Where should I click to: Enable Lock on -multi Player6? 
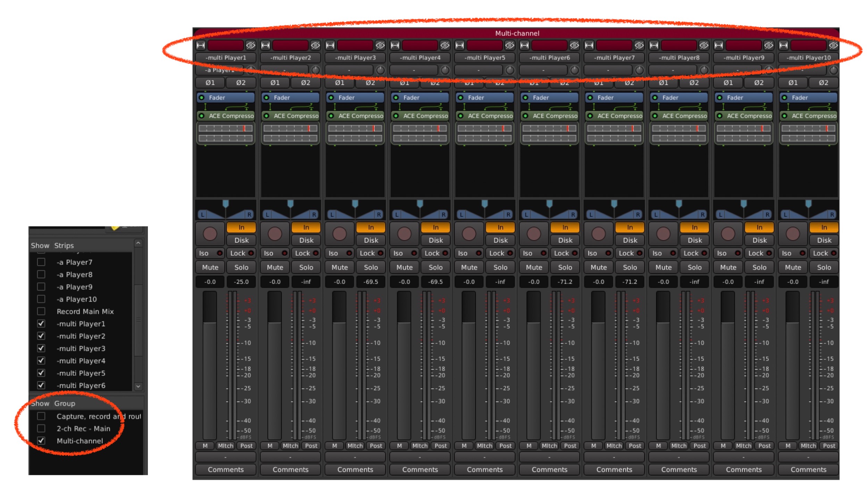pyautogui.click(x=565, y=253)
